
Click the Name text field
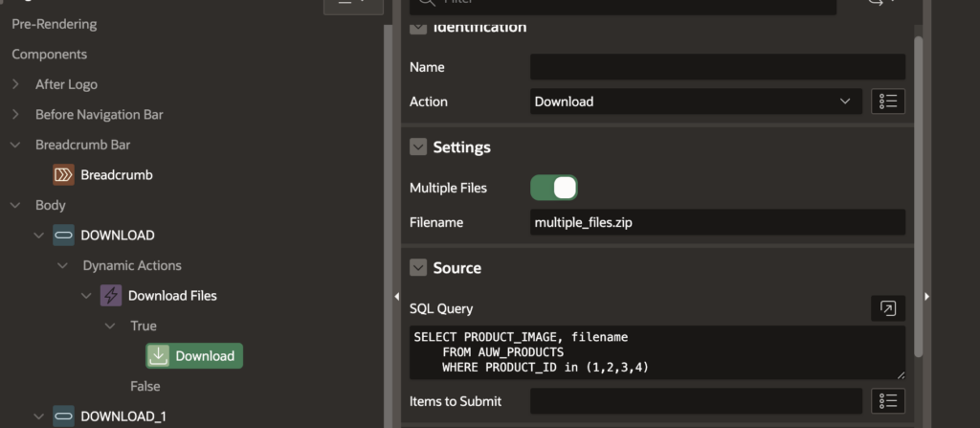coord(717,67)
